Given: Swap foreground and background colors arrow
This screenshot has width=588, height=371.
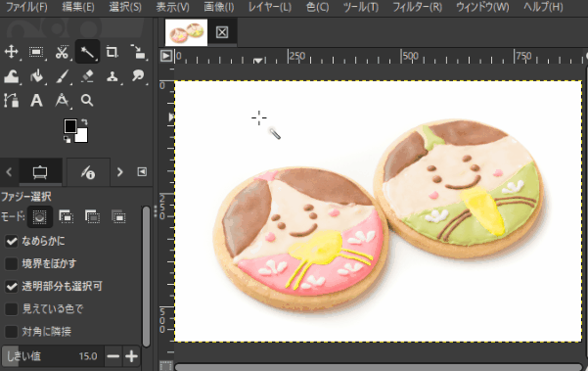Looking at the screenshot, I should (x=85, y=122).
